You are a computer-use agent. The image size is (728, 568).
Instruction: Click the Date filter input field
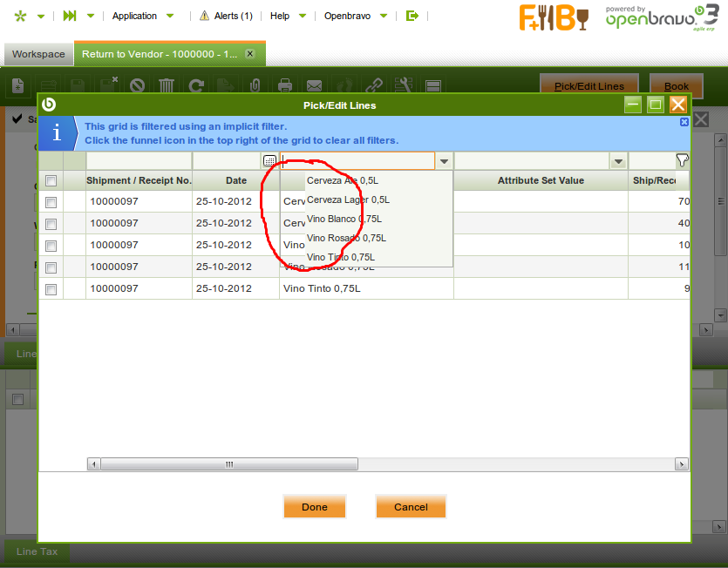coord(228,161)
